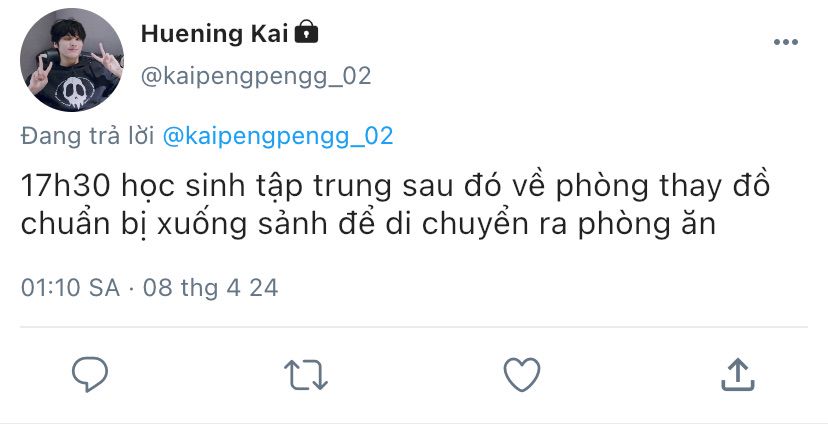Click the tweet line starting with "chuẩn bị xuống sảnh"

point(368,224)
